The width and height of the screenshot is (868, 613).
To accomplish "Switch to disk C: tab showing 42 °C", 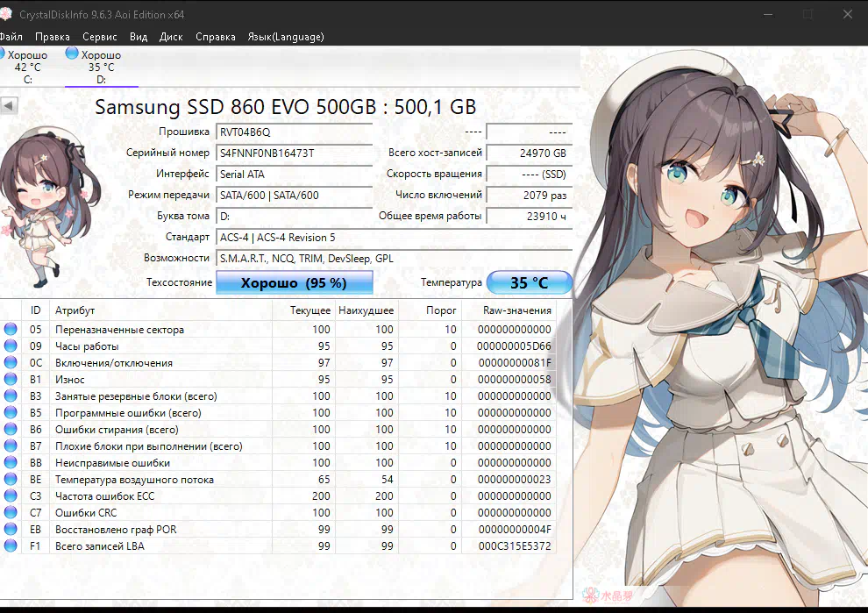I will (x=27, y=67).
